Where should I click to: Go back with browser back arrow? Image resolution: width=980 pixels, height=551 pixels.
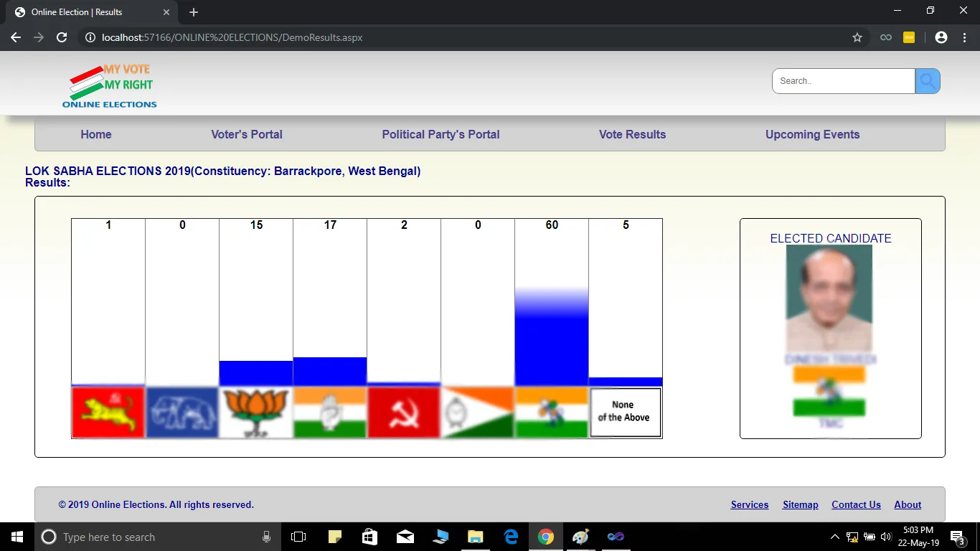[x=16, y=37]
